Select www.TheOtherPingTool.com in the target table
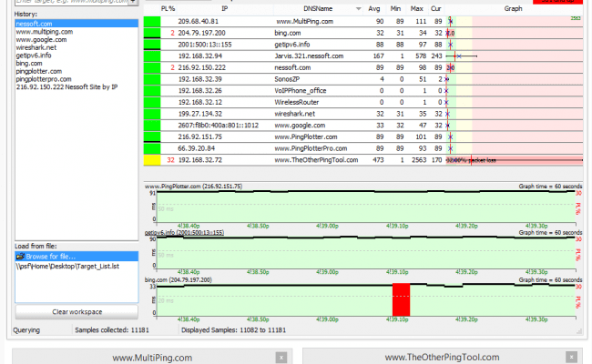This screenshot has height=364, width=592. click(x=316, y=160)
